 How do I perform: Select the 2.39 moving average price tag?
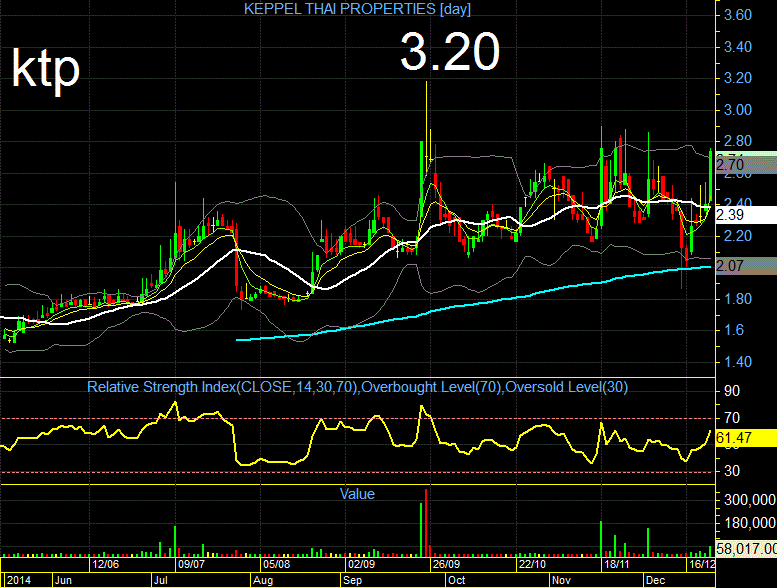[x=746, y=215]
